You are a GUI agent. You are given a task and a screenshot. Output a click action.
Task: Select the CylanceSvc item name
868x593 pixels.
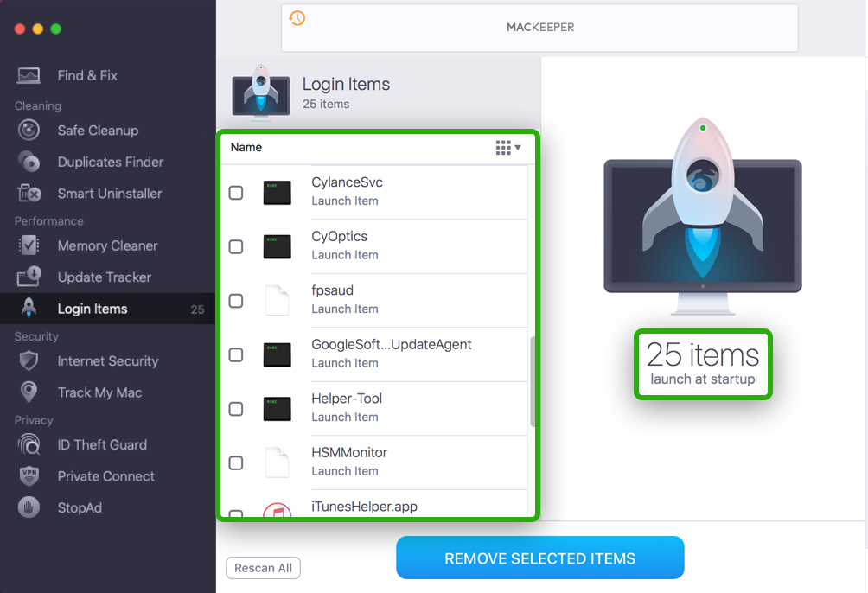(347, 182)
